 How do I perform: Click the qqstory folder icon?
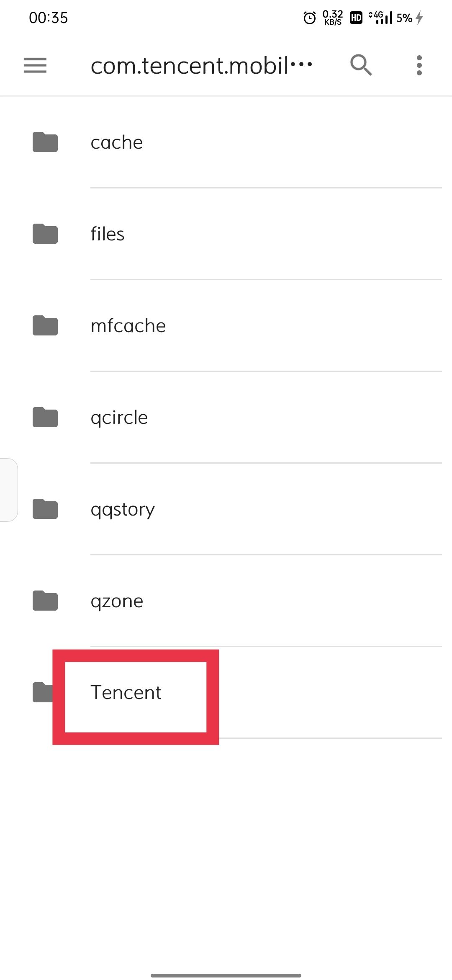[x=45, y=509]
